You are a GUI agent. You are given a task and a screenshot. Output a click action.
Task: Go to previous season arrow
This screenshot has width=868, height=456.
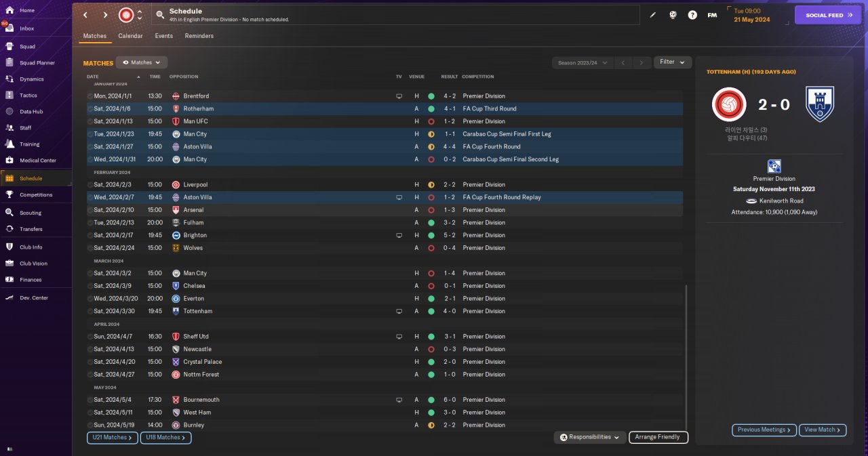(623, 62)
